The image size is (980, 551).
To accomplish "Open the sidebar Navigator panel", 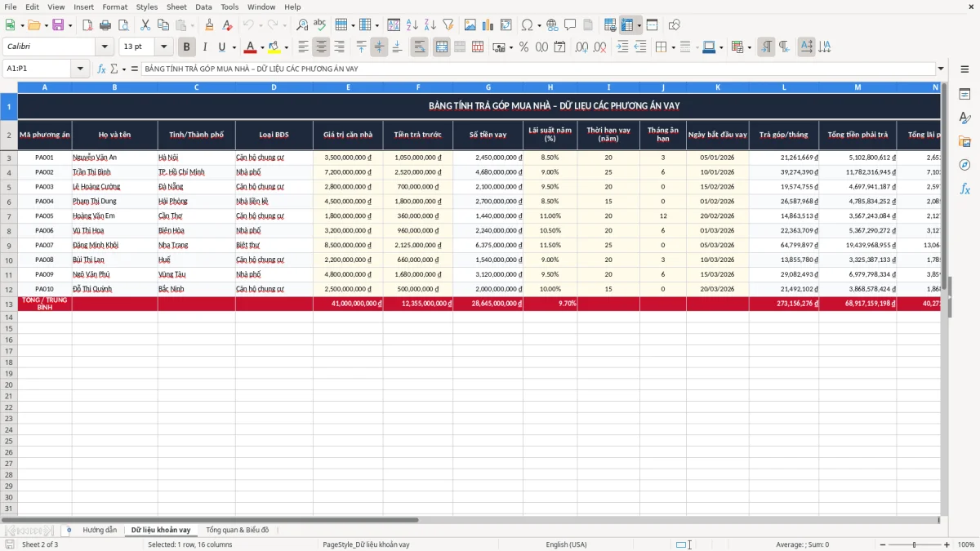I will [x=964, y=165].
